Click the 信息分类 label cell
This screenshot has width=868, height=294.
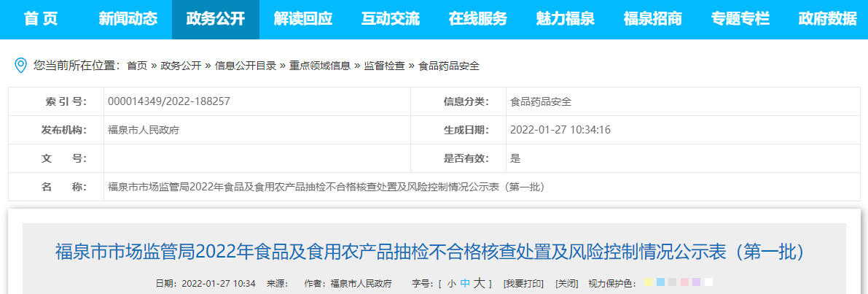coord(458,101)
